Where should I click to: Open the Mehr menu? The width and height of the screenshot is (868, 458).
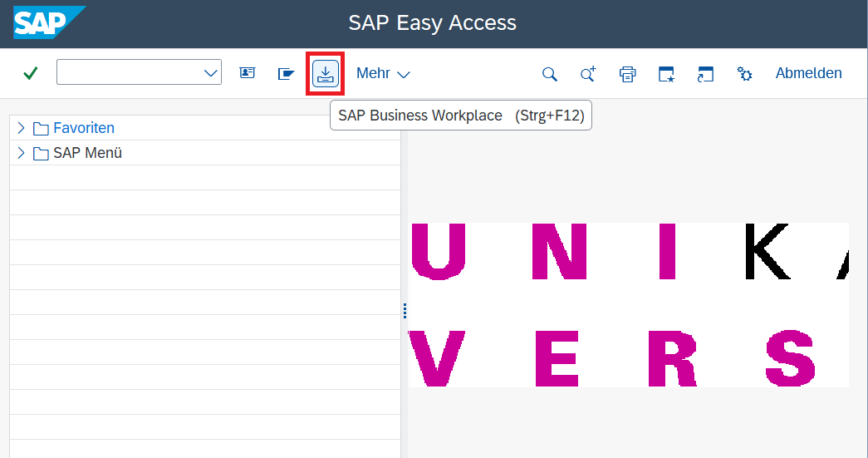point(383,73)
